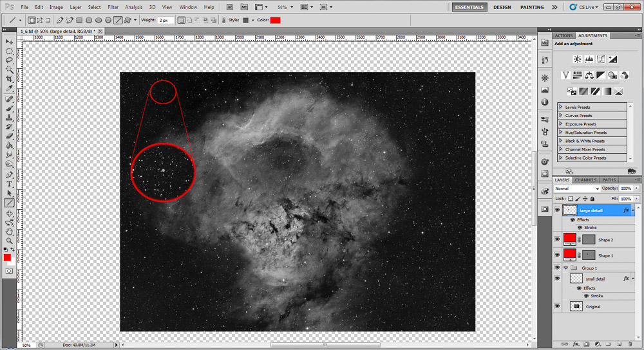Toggle Stroke effect on small detail layer
This screenshot has height=350, width=644.
tap(586, 296)
